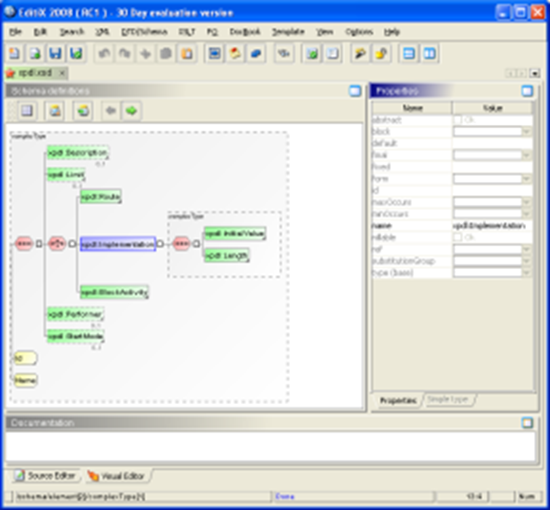Image resolution: width=550 pixels, height=510 pixels.
Task: Click the grey back arrow in schema panel
Action: click(110, 111)
